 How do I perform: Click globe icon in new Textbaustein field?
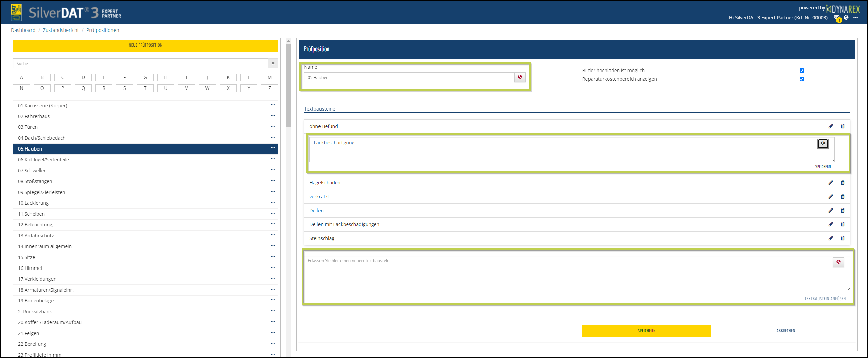(838, 262)
